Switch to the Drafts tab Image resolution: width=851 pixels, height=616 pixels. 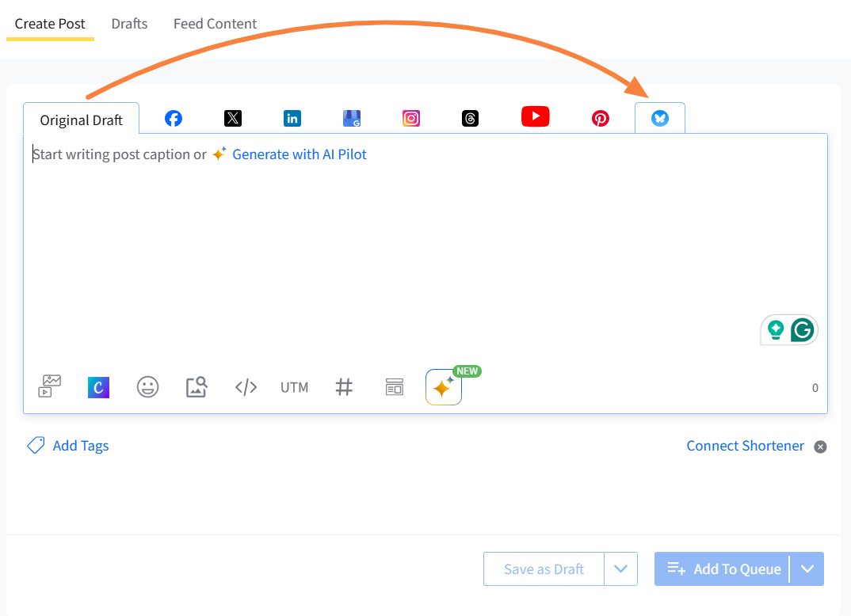(129, 24)
